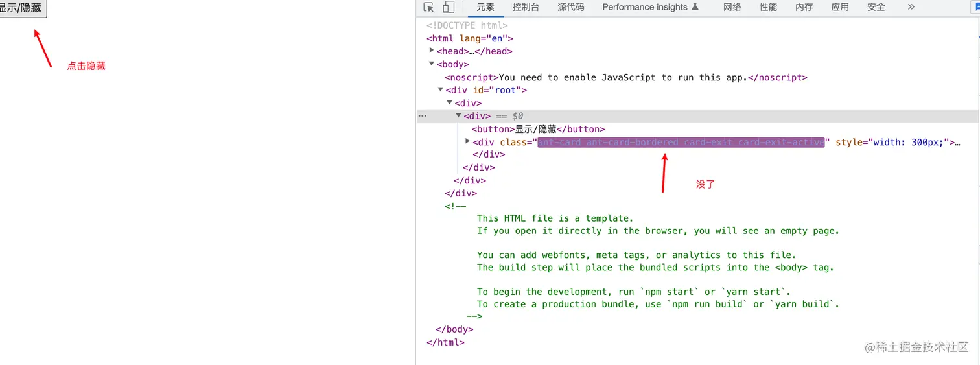
Task: Select the button 显示/隐藏 element row
Action: point(538,129)
